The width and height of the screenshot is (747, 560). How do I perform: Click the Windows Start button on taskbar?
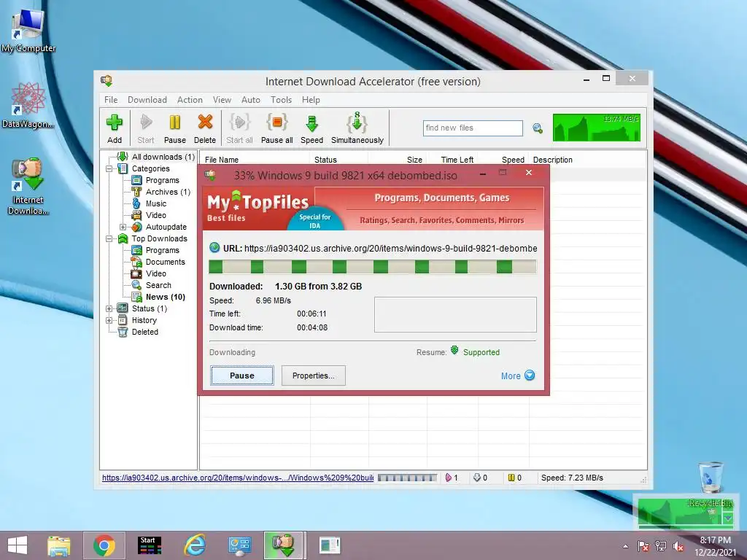coord(18,545)
